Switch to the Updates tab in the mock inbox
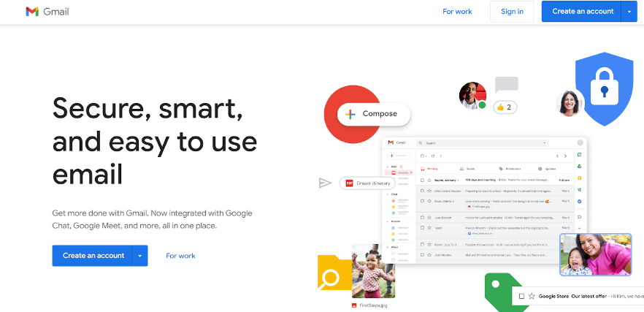This screenshot has width=644, height=312. click(547, 169)
